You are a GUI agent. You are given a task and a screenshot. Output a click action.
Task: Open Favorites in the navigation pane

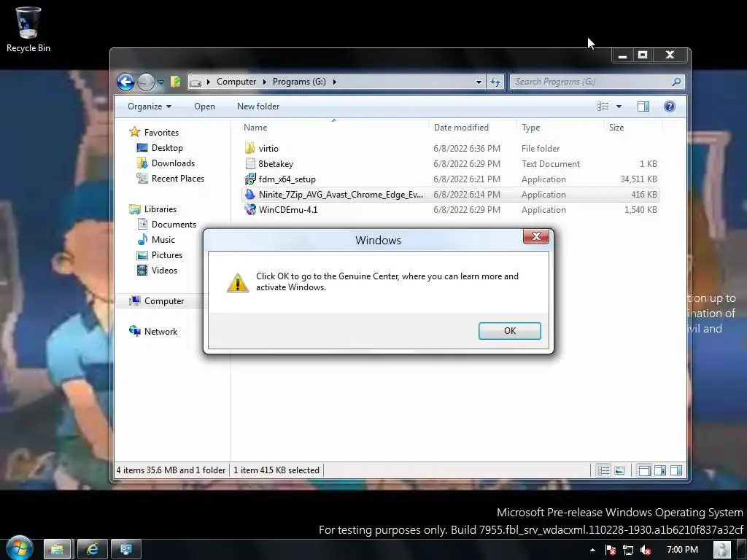161,133
